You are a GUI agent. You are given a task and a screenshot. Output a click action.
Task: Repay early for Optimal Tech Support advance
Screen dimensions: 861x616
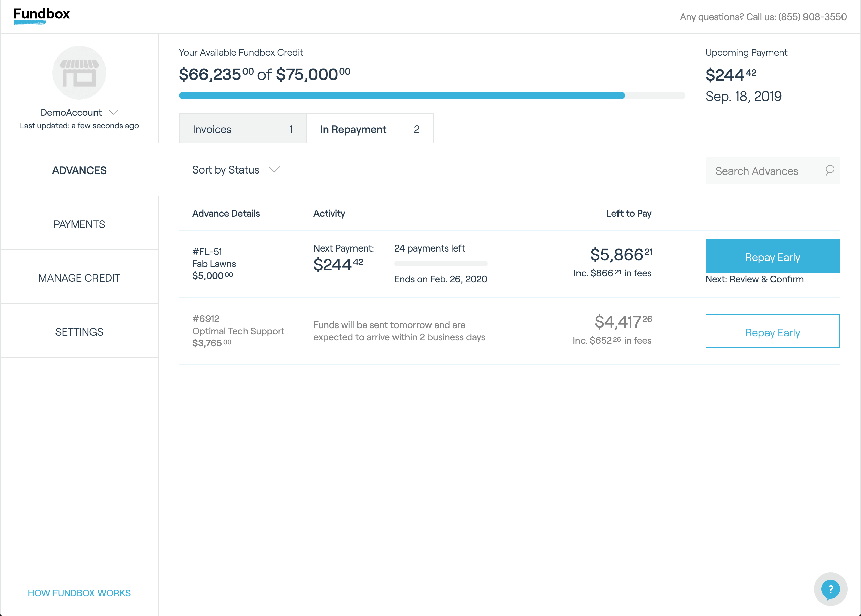click(x=773, y=331)
